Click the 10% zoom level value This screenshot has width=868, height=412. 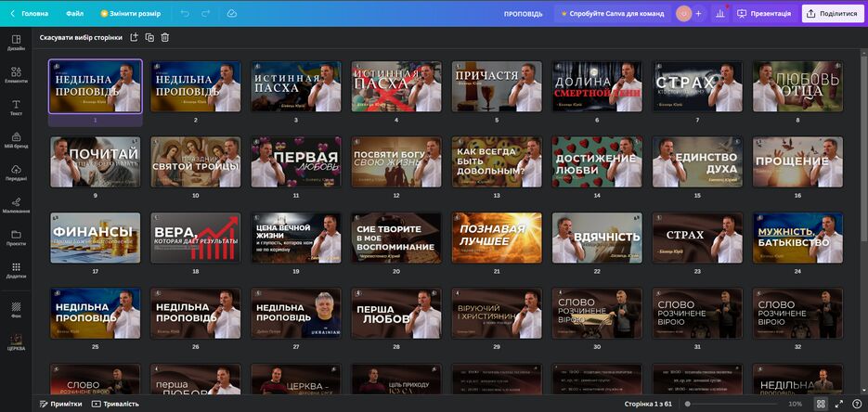795,404
